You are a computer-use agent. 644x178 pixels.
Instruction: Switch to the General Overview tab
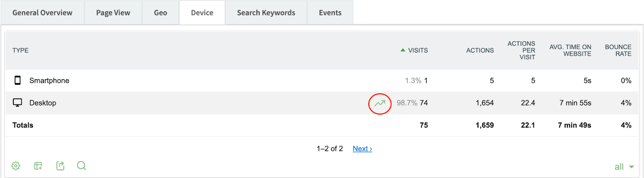point(42,13)
